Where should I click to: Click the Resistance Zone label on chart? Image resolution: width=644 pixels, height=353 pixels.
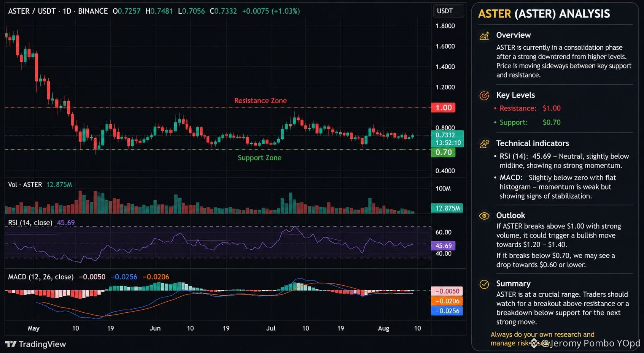coord(261,101)
